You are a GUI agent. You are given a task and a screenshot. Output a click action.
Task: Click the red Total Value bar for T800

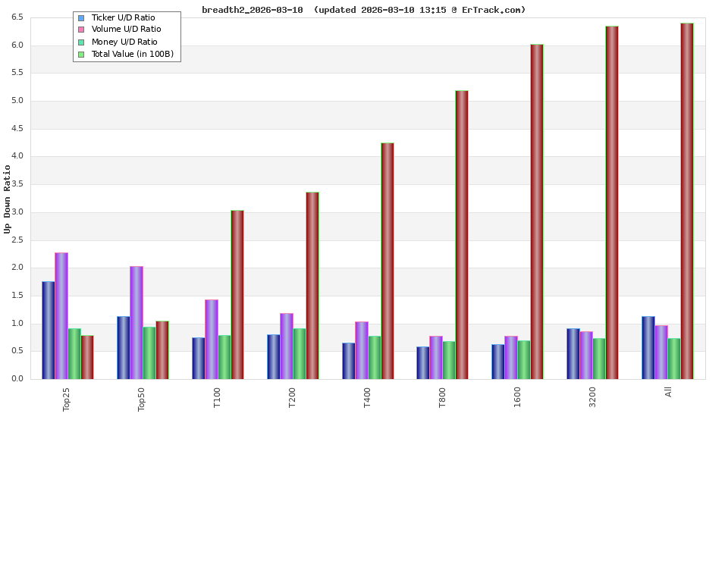click(461, 235)
